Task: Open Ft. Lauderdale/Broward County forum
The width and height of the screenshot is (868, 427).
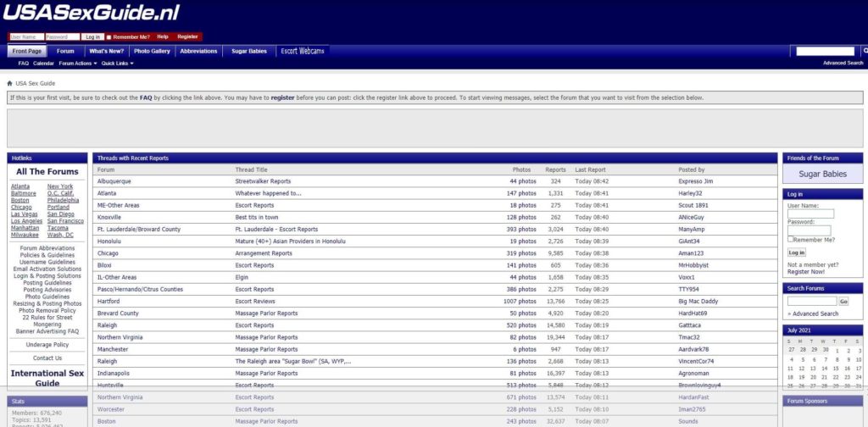Action: pyautogui.click(x=139, y=230)
